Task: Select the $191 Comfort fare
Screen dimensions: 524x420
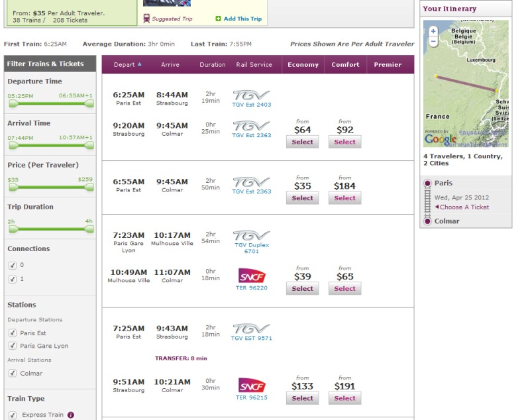Action: tap(345, 398)
